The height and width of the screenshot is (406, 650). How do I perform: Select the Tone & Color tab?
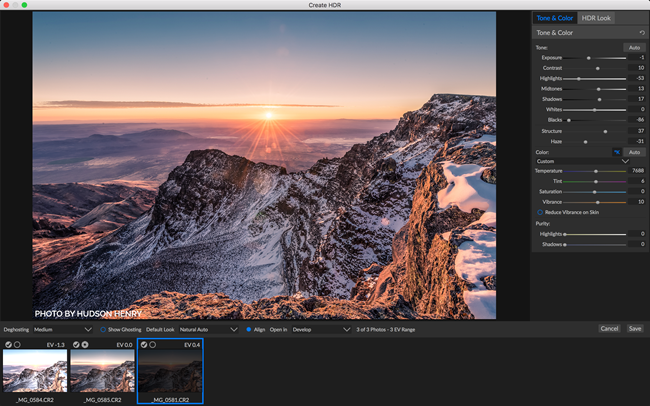click(x=555, y=18)
